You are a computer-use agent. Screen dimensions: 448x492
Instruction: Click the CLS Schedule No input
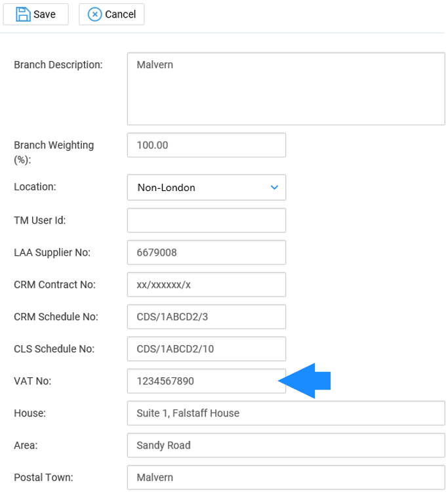(x=207, y=349)
